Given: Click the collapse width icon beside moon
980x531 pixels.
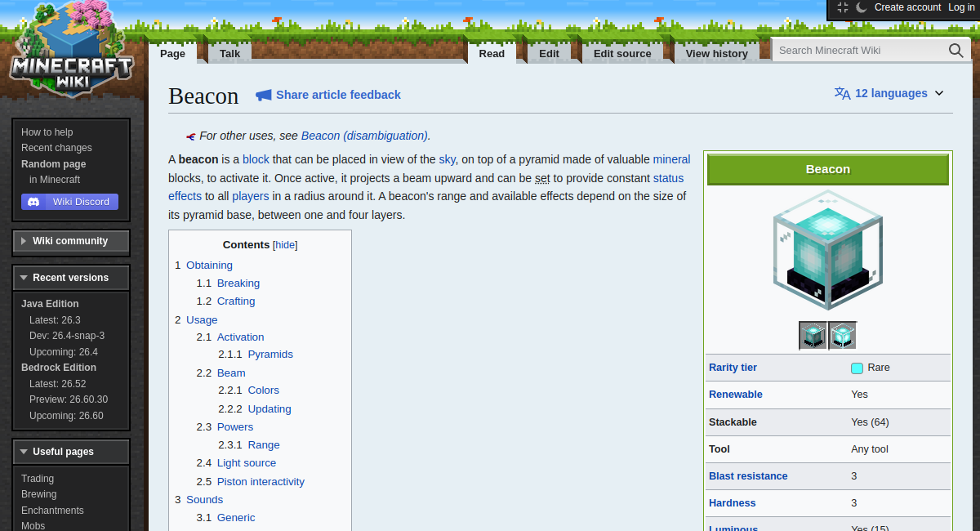Looking at the screenshot, I should coord(843,7).
